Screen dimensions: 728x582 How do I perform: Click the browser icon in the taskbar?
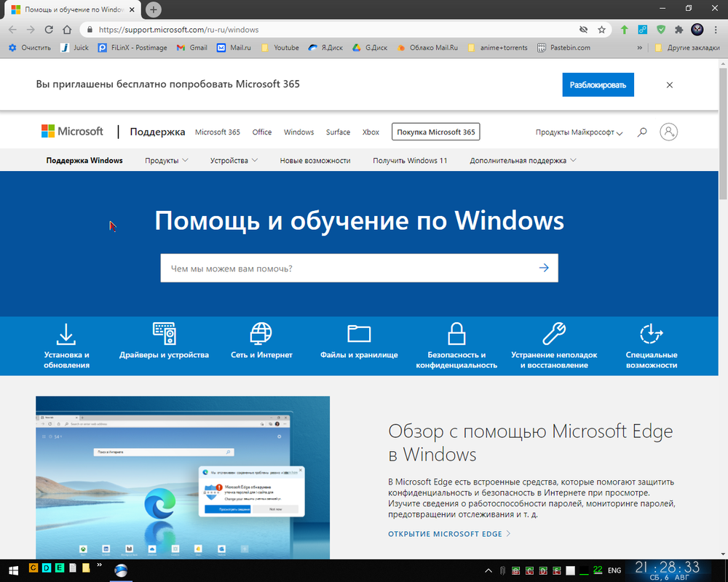121,570
